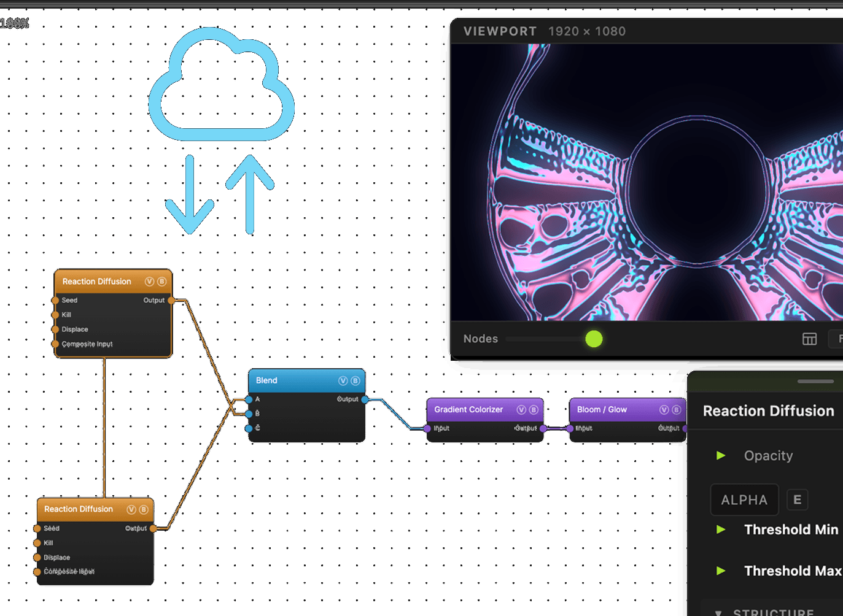Select the Bloom / Glow node header

click(627, 409)
